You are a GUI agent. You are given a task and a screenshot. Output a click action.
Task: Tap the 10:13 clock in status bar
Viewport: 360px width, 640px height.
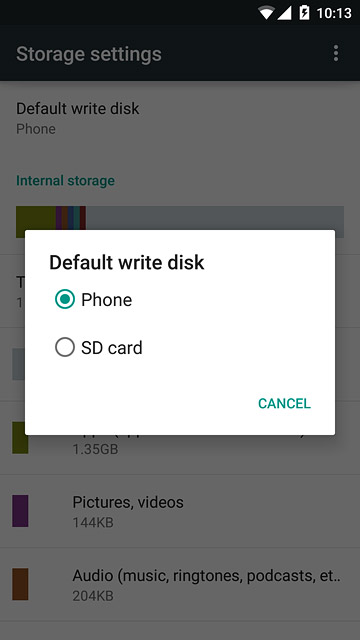pos(334,13)
